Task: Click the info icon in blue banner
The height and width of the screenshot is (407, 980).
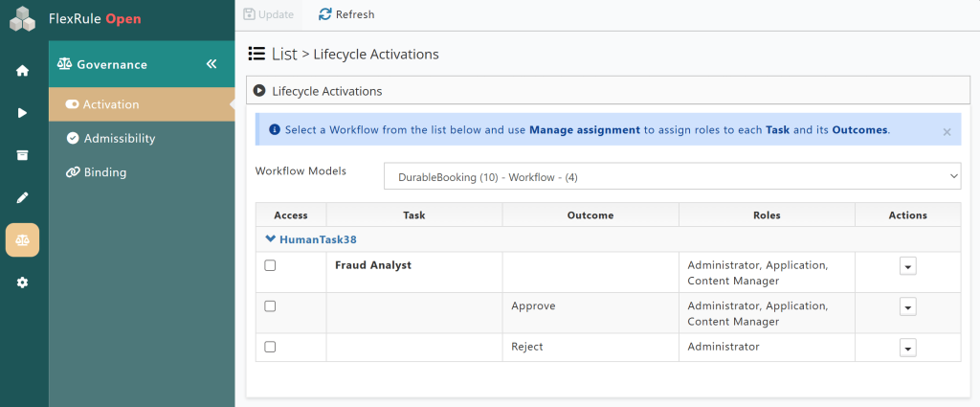Action: [274, 130]
